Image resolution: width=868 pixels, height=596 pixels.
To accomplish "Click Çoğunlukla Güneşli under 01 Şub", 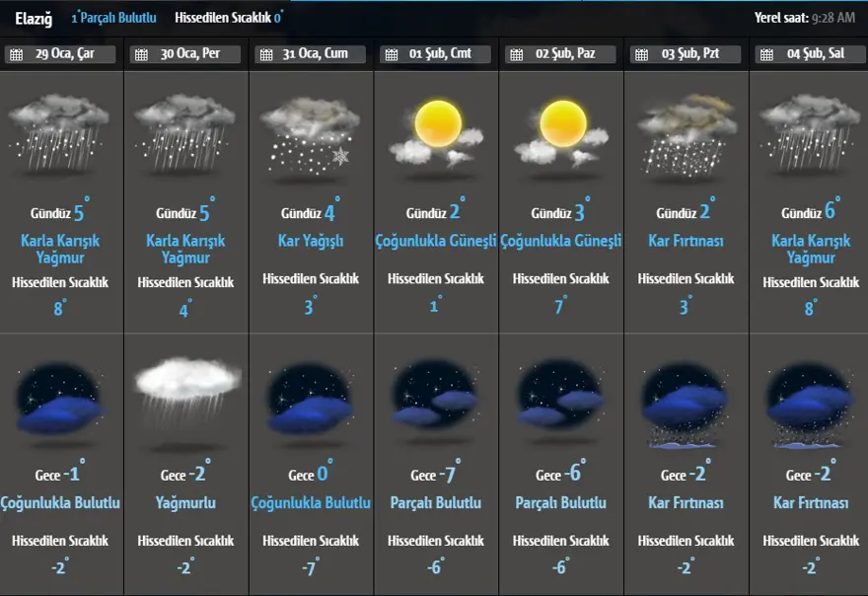I will coord(436,241).
